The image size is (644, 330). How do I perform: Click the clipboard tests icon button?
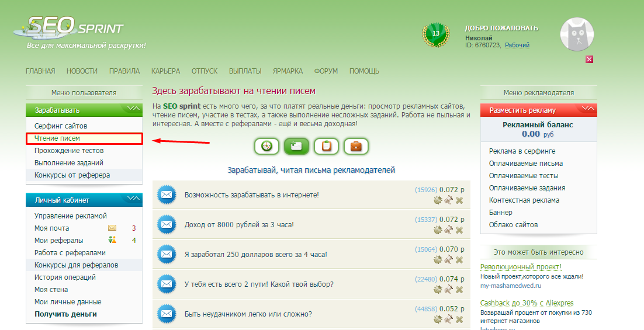click(x=327, y=146)
